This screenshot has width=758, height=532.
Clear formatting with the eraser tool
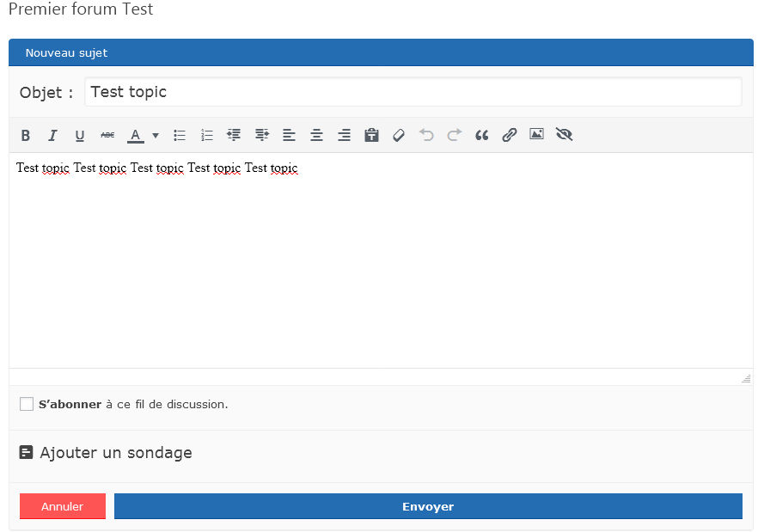398,135
